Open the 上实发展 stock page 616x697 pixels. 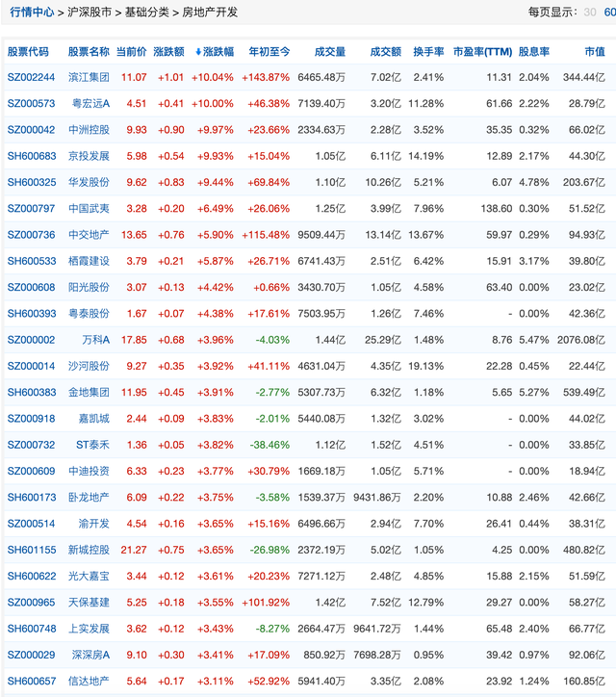click(89, 628)
